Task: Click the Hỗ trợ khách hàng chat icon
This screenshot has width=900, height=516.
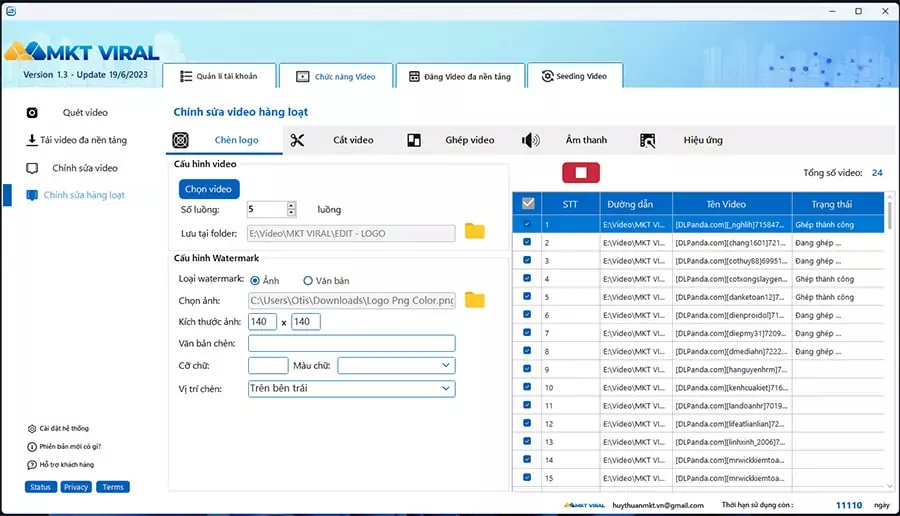Action: coord(32,465)
